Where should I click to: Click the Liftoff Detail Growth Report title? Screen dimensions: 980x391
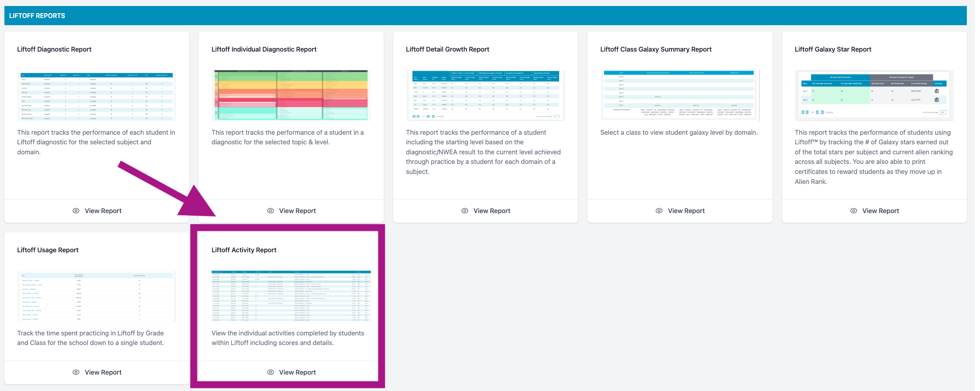(448, 49)
